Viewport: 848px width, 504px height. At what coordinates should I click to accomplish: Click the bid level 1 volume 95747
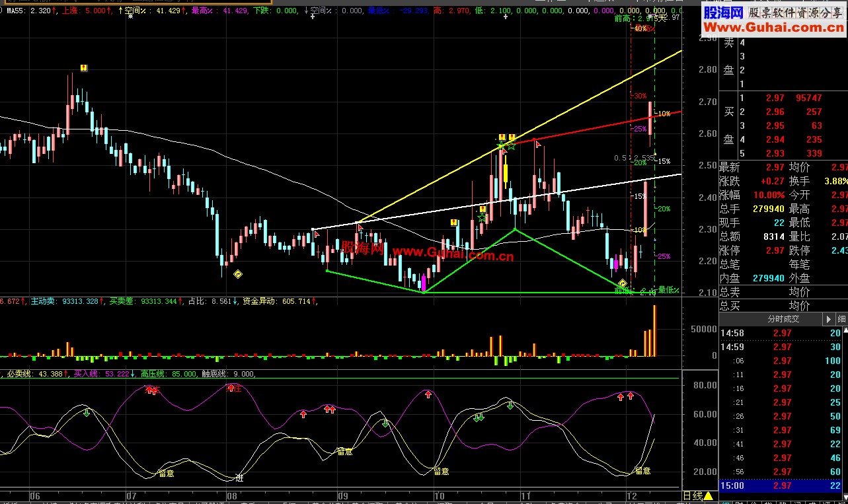(810, 98)
